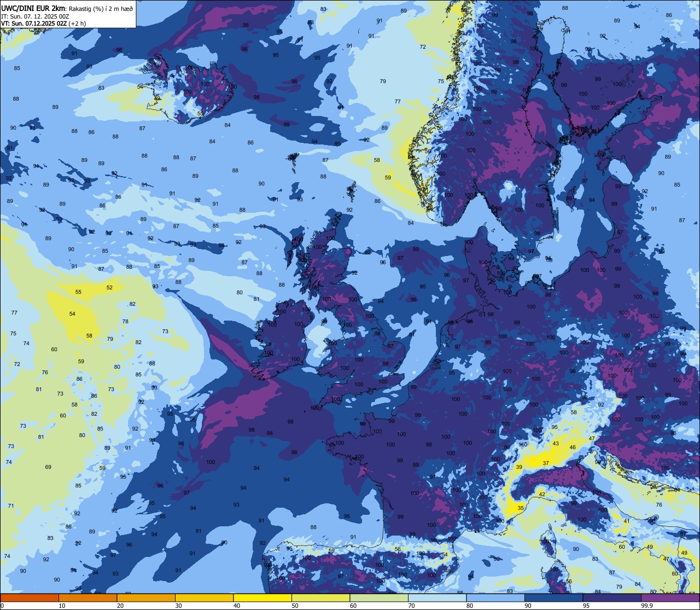This screenshot has height=610, width=700.
Task: Click the 40–50% bright yellow legend swatch
Action: tap(262, 597)
